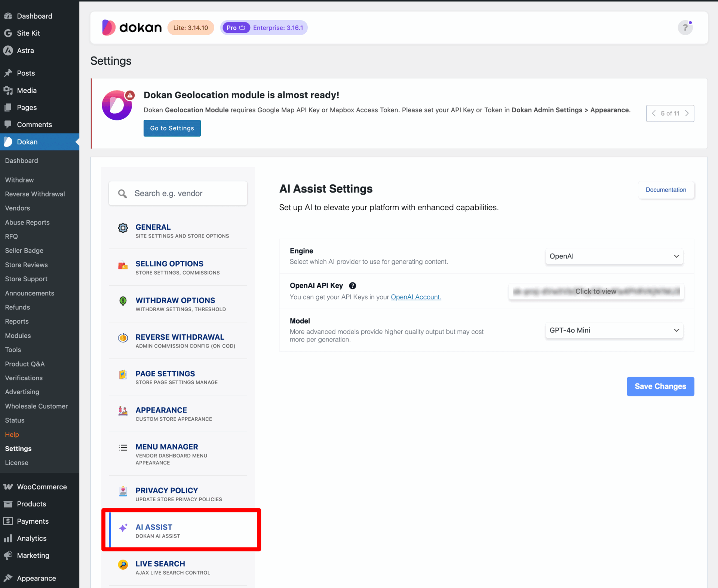The height and width of the screenshot is (588, 718).
Task: Click the Pages icon in sidebar
Action: [8, 107]
